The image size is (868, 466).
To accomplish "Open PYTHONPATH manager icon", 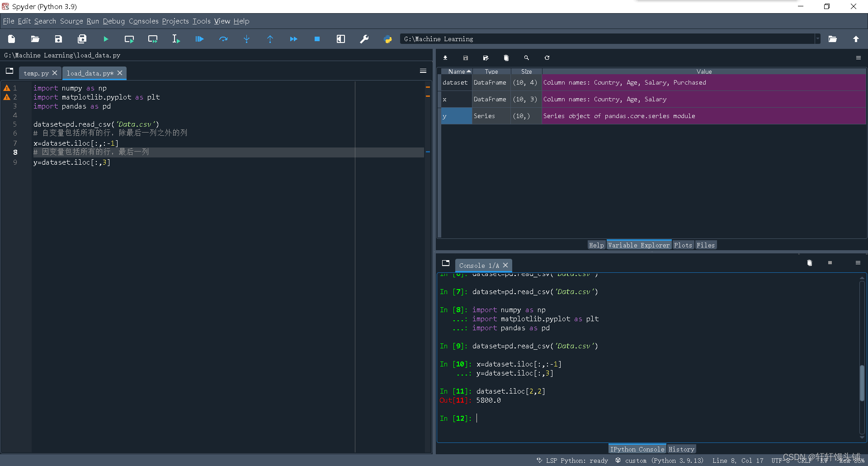I will [388, 39].
